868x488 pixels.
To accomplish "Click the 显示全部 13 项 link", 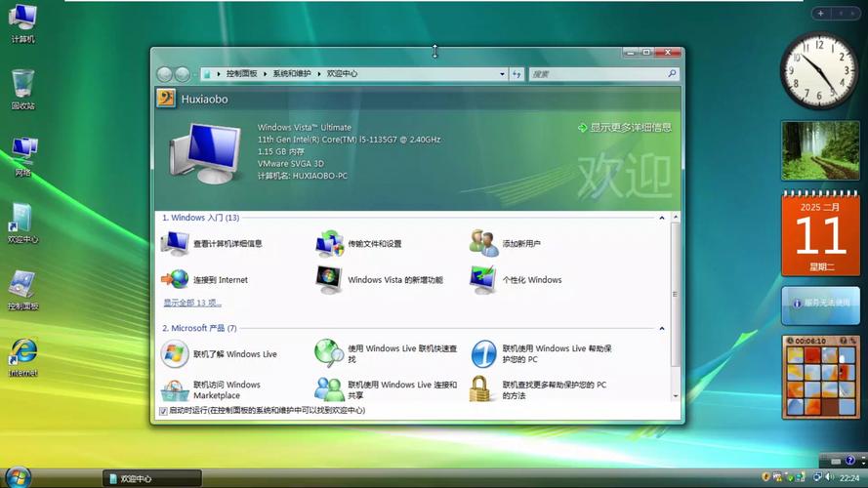I will (x=192, y=303).
